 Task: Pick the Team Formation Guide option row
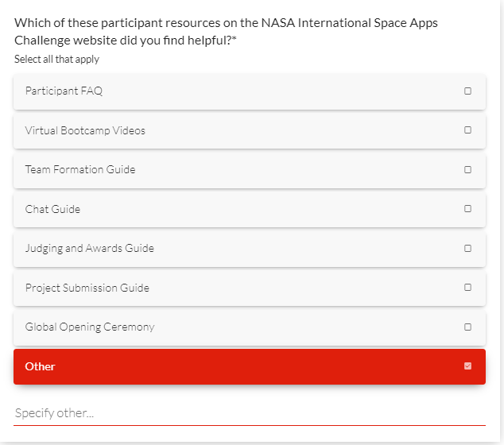(x=238, y=170)
